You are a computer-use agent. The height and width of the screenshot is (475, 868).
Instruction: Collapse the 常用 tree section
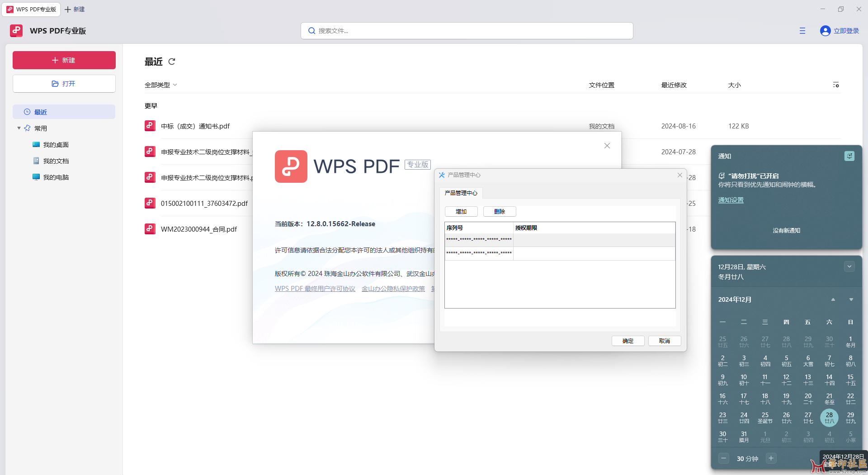pos(19,128)
